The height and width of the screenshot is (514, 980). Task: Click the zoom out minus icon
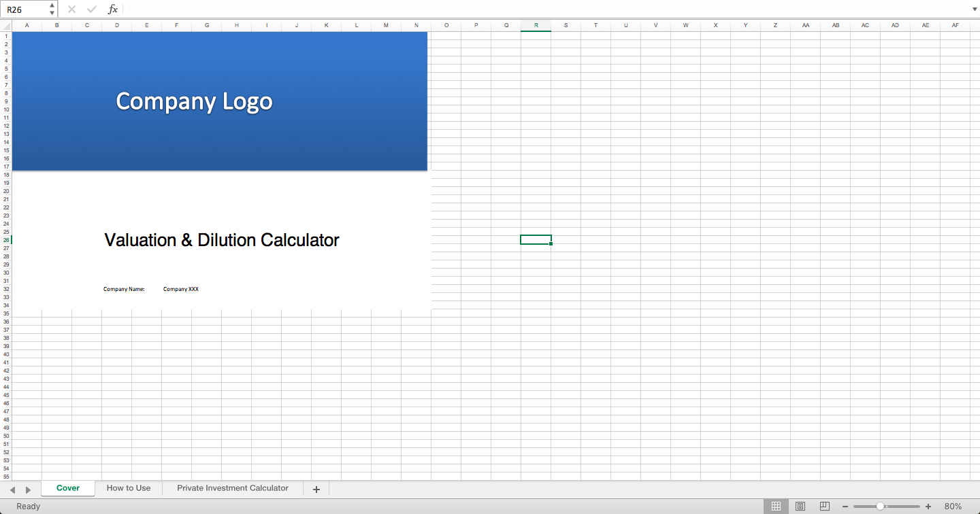click(845, 507)
